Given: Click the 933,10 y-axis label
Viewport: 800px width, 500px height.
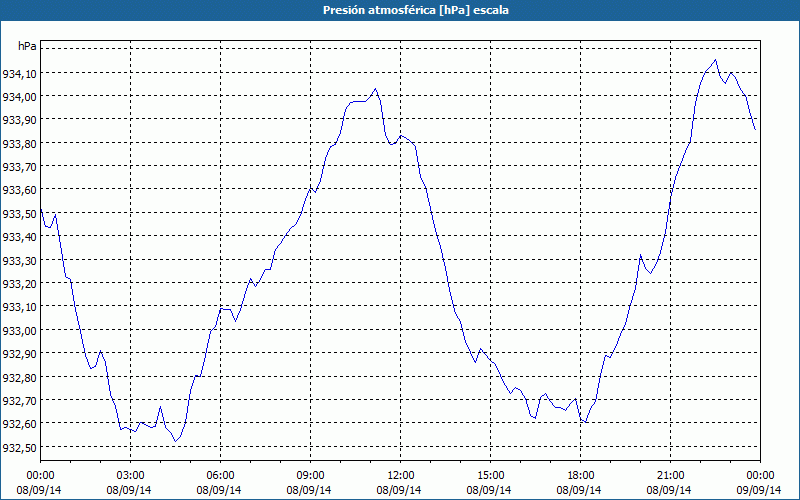Looking at the screenshot, I should coord(19,307).
